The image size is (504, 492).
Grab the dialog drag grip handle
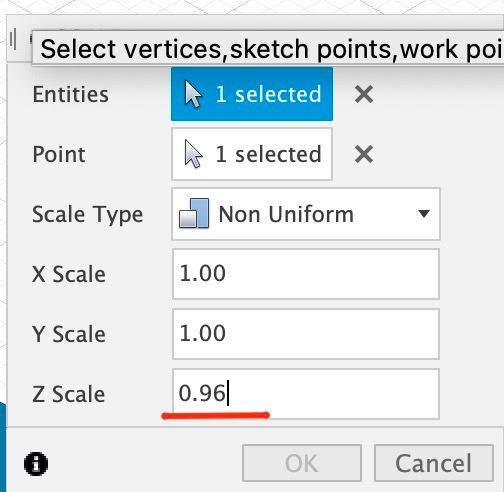tap(13, 39)
